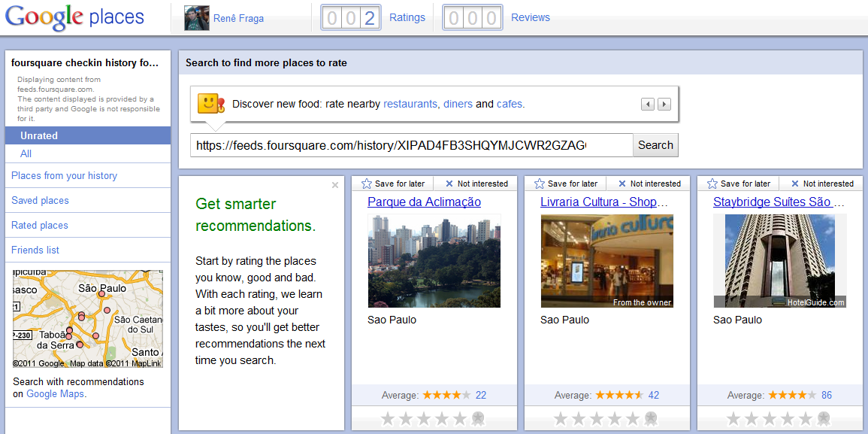
Task: Open Renê Fraga's profile picture
Action: click(196, 18)
